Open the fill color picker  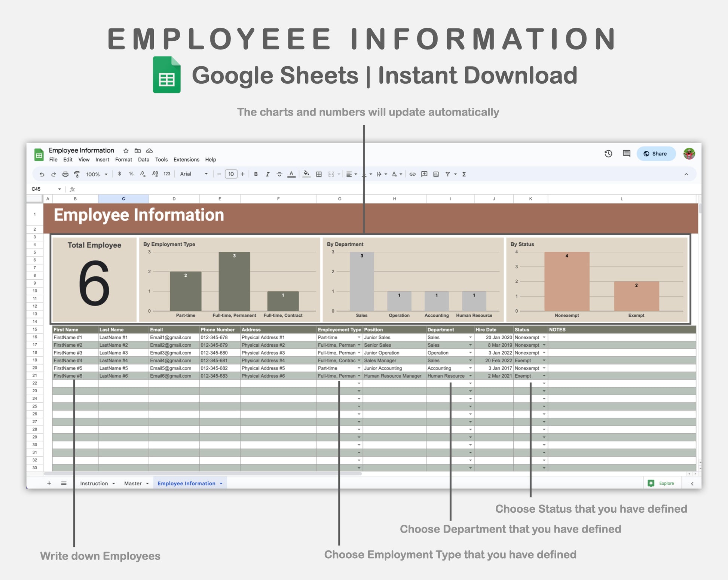coord(306,174)
